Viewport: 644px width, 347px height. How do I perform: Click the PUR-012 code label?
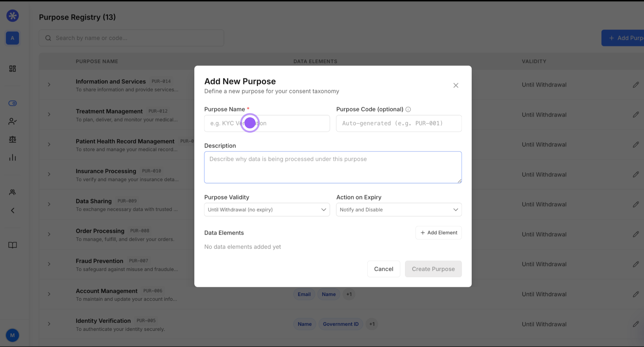[158, 111]
